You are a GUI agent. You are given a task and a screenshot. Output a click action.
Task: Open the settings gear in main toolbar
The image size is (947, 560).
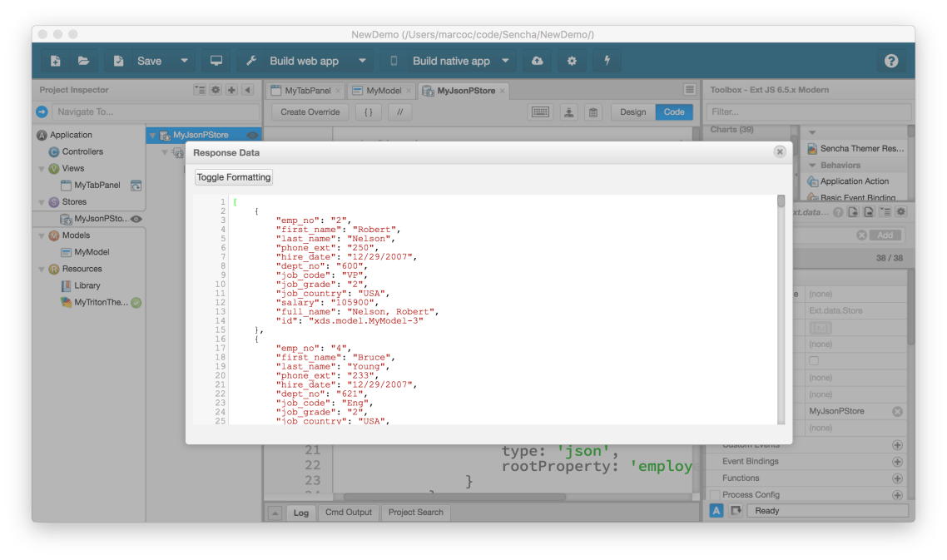(x=572, y=61)
